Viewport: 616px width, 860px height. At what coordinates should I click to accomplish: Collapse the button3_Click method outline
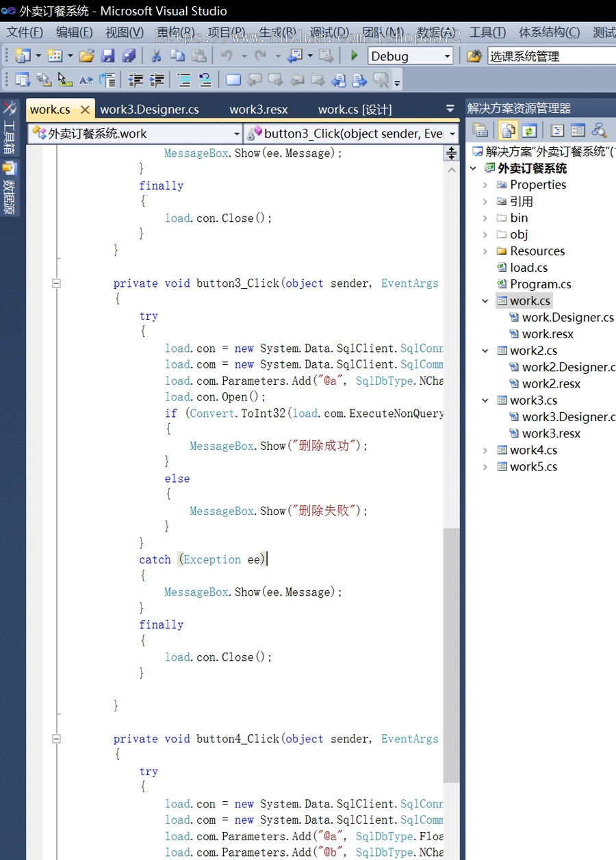point(56,283)
